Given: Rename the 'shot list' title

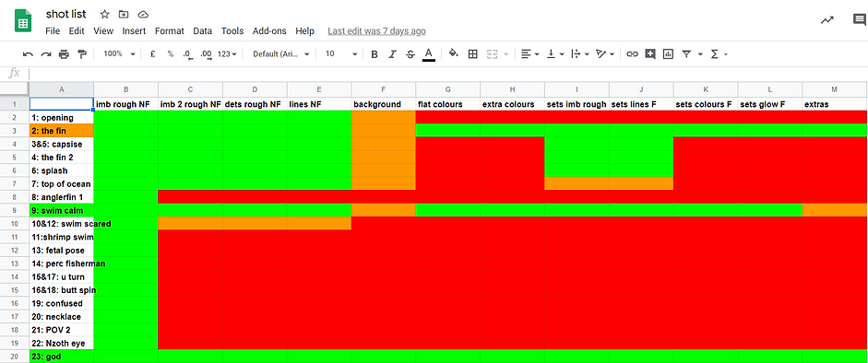Looking at the screenshot, I should 65,15.
